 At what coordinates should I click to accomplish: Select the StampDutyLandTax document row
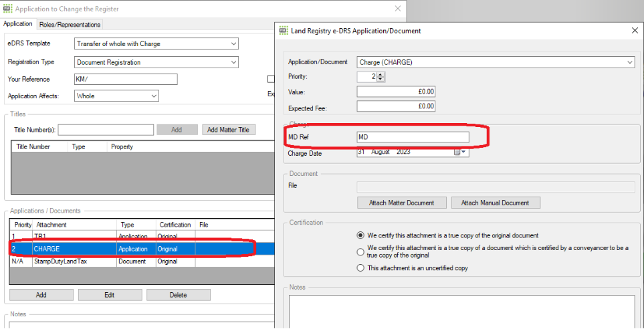pyautogui.click(x=141, y=261)
